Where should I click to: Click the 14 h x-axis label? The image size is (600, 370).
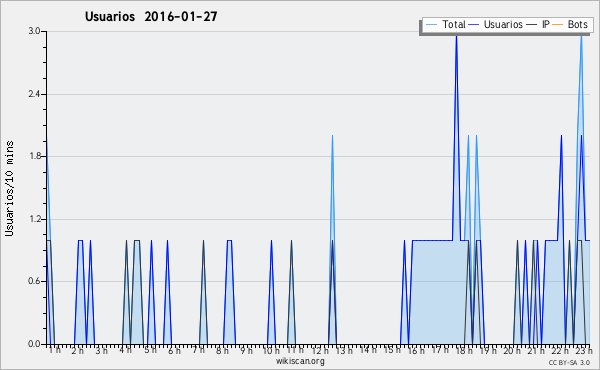pos(368,350)
